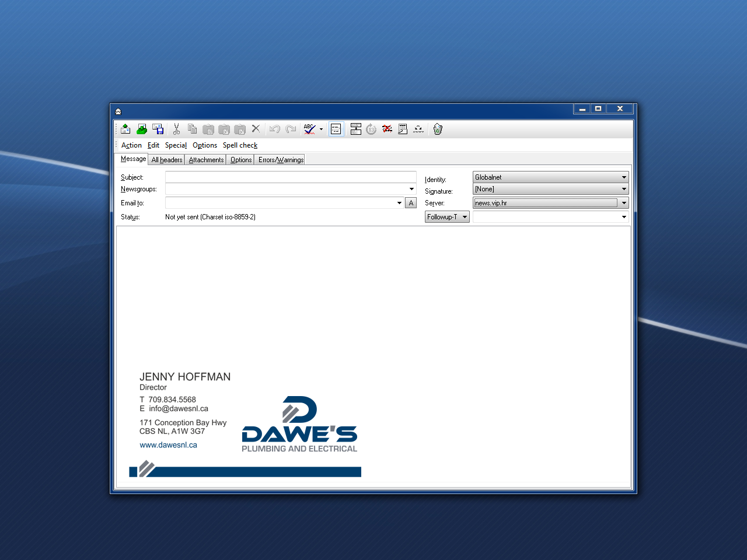This screenshot has height=560, width=747.
Task: Expand the Email to dropdown arrow
Action: point(399,203)
